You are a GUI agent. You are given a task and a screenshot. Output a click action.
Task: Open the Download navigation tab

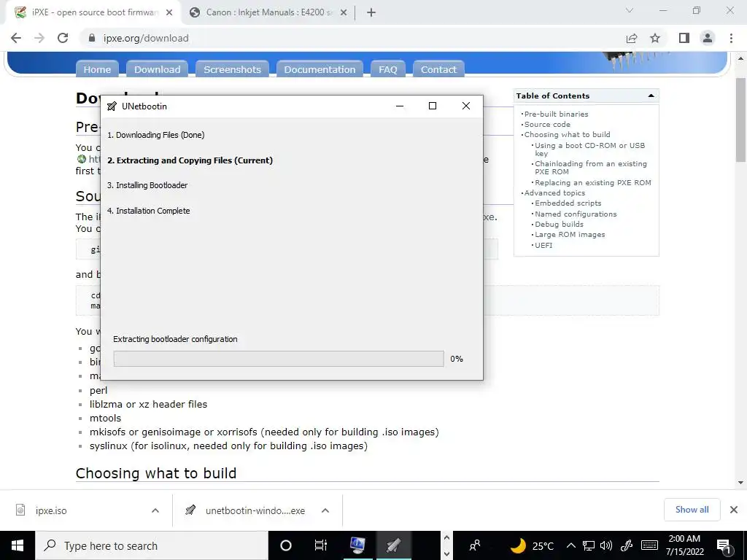point(158,69)
